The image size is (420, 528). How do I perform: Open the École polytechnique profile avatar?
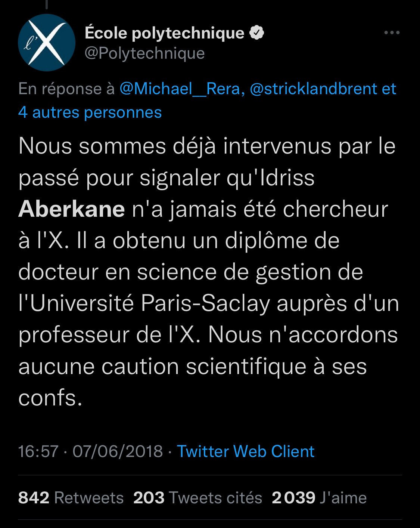(46, 43)
